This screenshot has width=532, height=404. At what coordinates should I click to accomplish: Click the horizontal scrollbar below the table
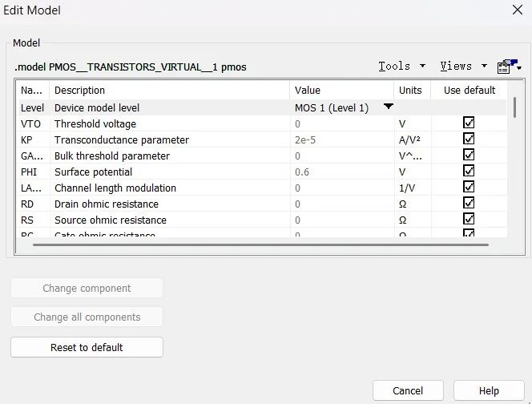260,244
